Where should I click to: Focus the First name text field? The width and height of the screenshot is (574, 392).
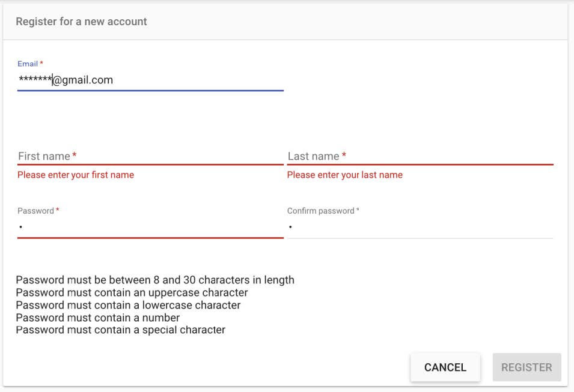150,156
